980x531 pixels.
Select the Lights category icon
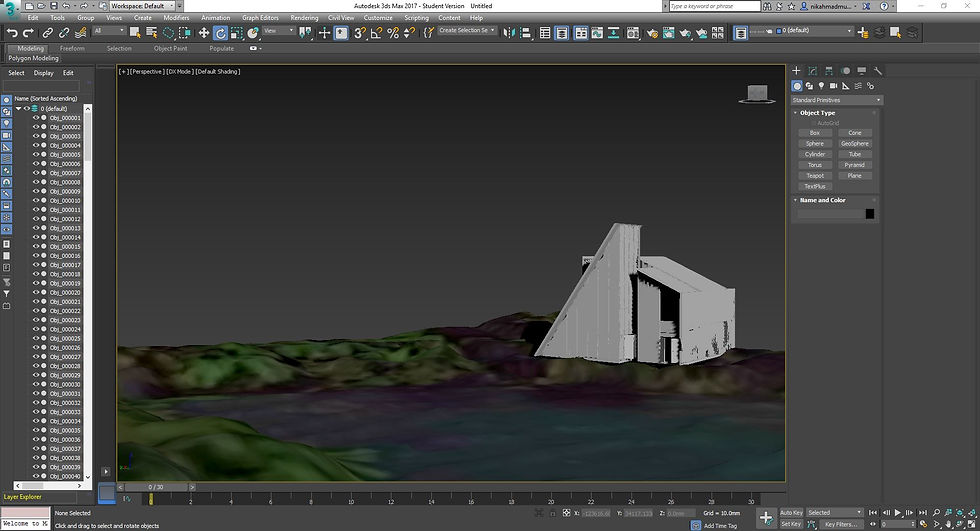pos(821,86)
